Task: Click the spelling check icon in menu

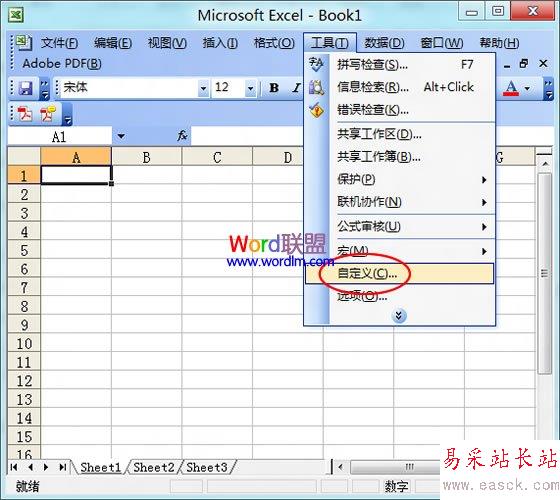Action: pos(316,65)
